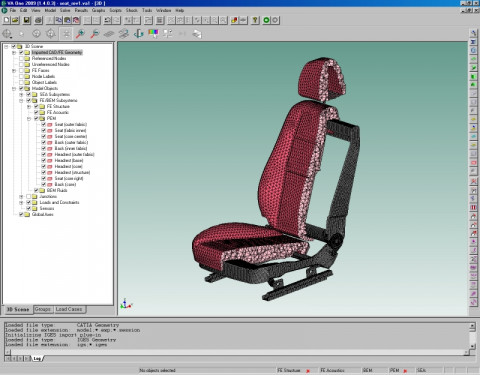480x375 pixels.
Task: Collapse the 3D Scene root node
Action: pyautogui.click(x=6, y=46)
